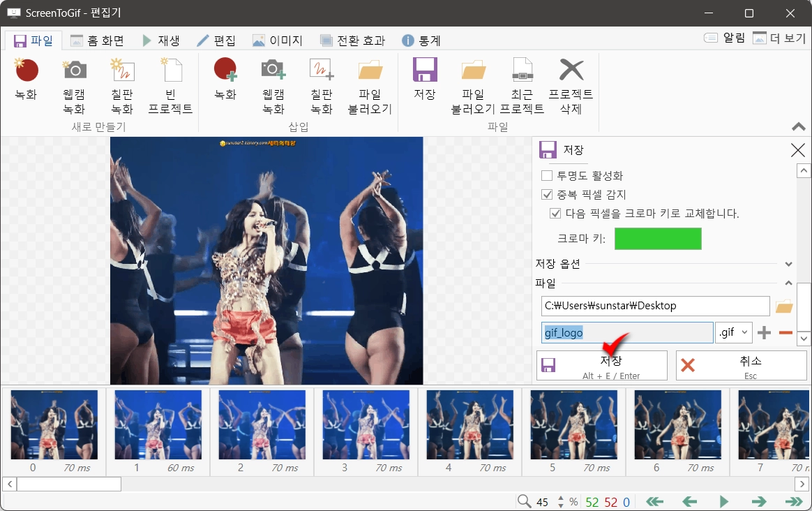The width and height of the screenshot is (812, 511).
Task: Click the zoom percentage value 45
Action: pos(542,502)
